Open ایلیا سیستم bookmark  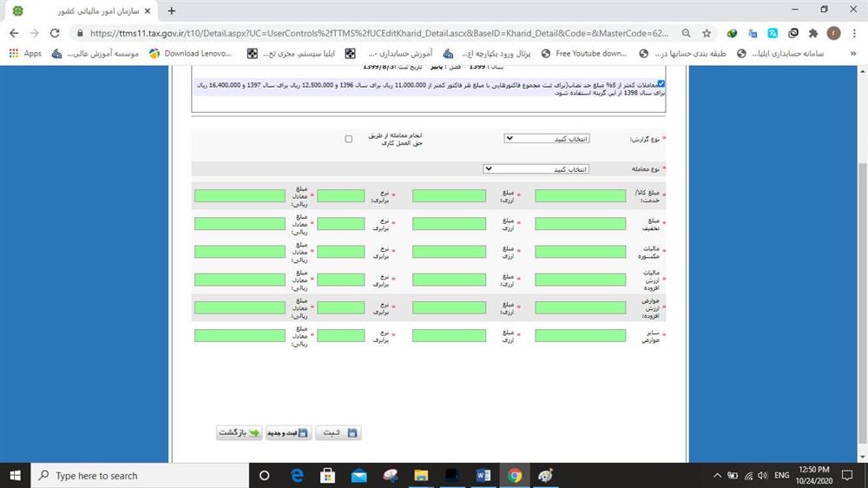pyautogui.click(x=291, y=54)
